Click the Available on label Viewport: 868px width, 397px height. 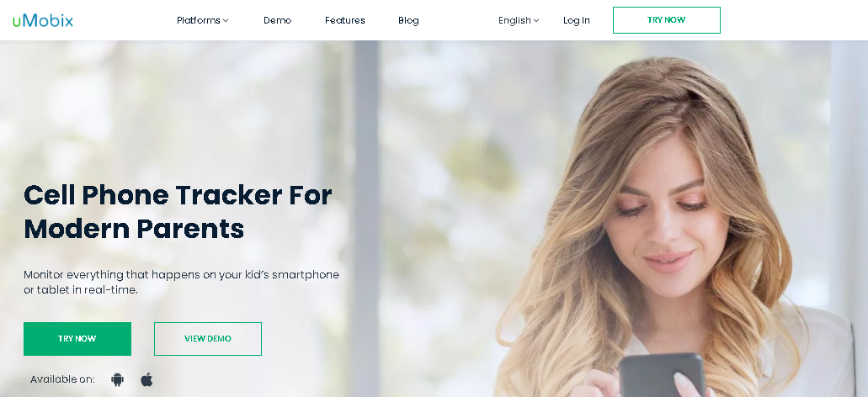62,379
